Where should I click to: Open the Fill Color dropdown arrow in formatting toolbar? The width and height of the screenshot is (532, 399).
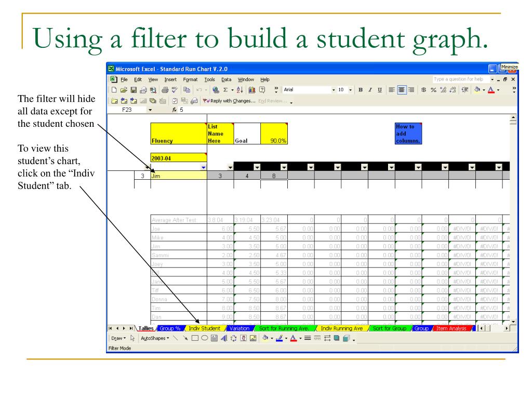click(484, 90)
